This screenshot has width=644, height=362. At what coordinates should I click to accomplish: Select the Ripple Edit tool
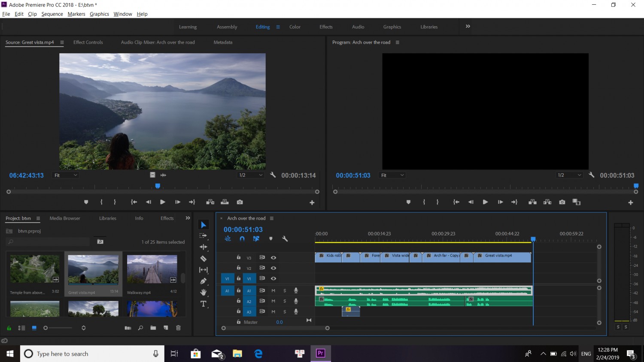pos(204,247)
